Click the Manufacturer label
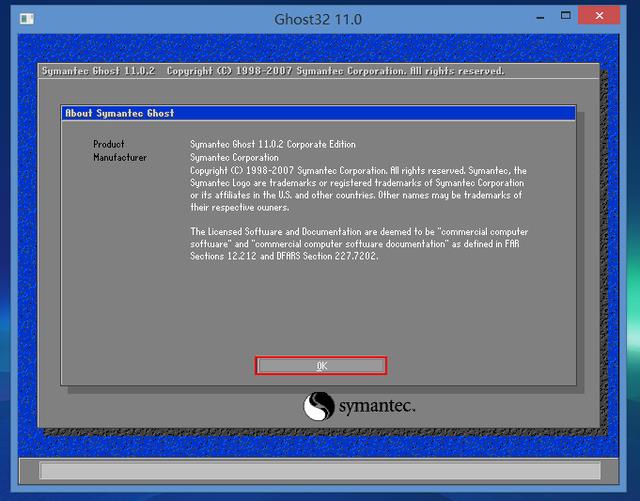 [x=120, y=157]
